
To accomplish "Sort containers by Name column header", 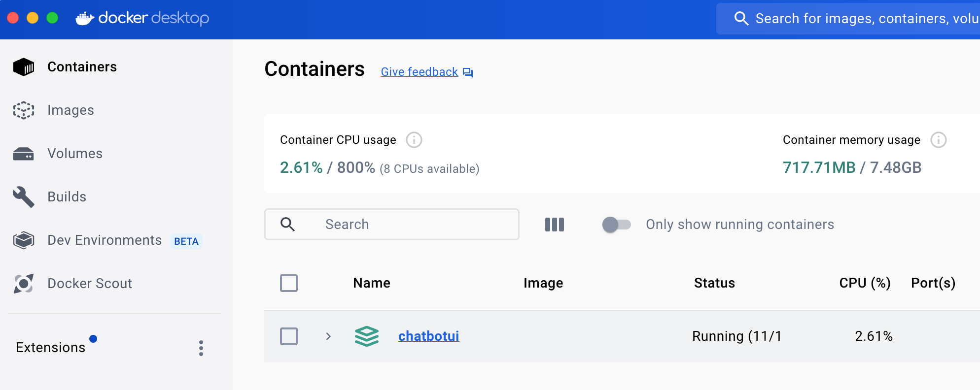I will (372, 283).
